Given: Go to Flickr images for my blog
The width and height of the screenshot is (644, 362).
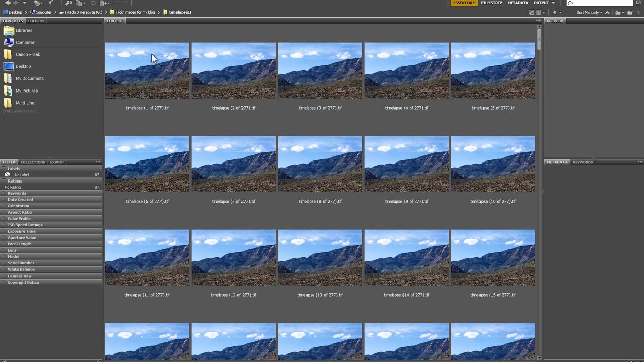Looking at the screenshot, I should (133, 12).
